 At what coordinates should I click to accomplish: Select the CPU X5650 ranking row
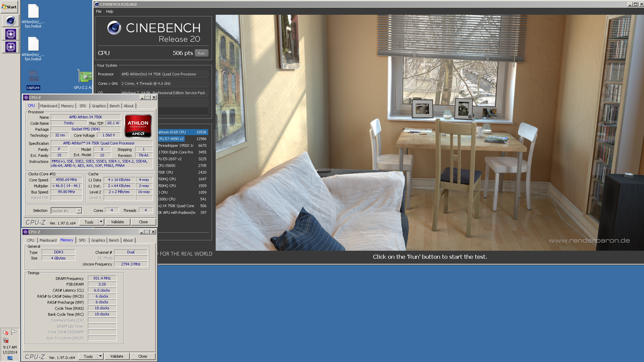click(183, 166)
